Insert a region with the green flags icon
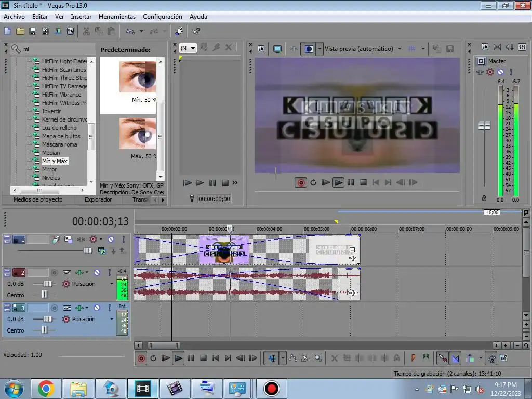 point(426,358)
